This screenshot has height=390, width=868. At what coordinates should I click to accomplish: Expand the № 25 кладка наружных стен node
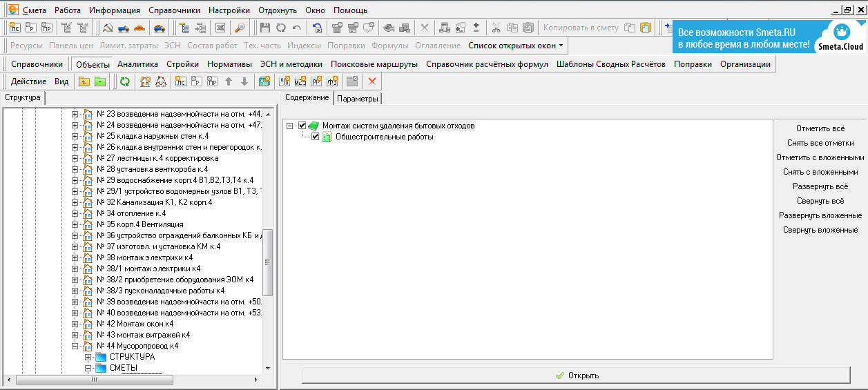75,136
